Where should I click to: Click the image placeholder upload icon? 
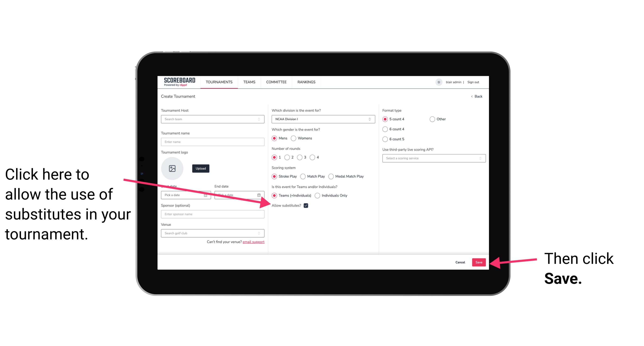pos(172,168)
